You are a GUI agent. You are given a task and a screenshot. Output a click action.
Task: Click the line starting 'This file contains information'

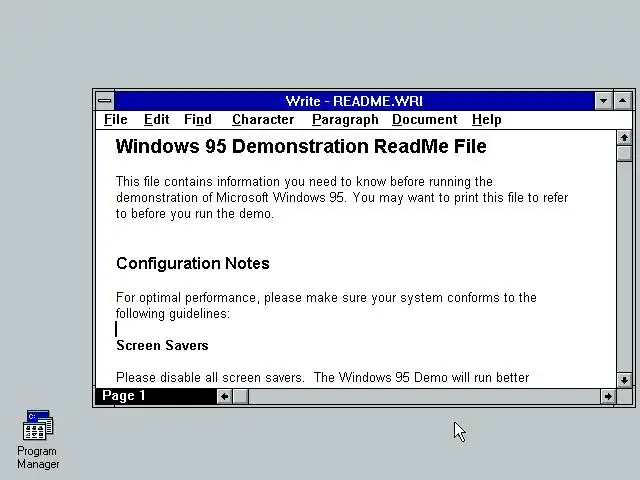click(304, 182)
